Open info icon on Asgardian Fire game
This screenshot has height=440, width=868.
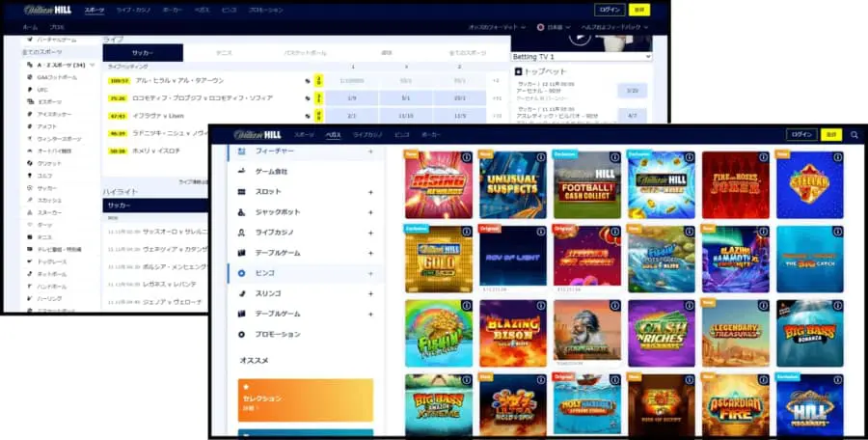[764, 380]
